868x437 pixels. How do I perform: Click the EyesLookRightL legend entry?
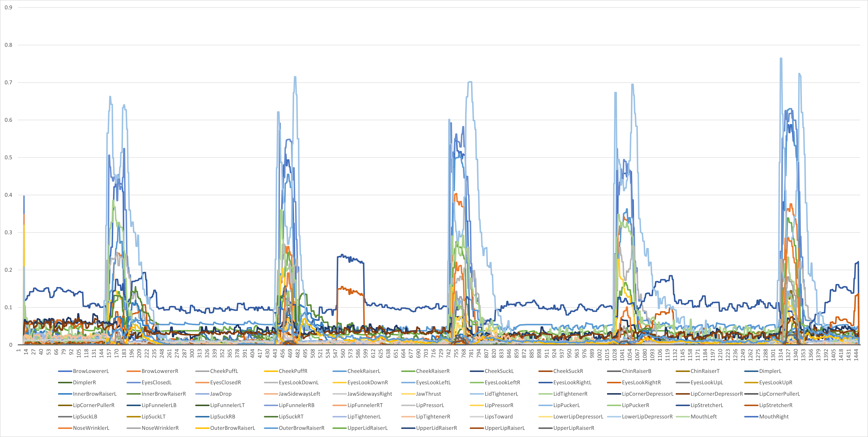pos(572,382)
